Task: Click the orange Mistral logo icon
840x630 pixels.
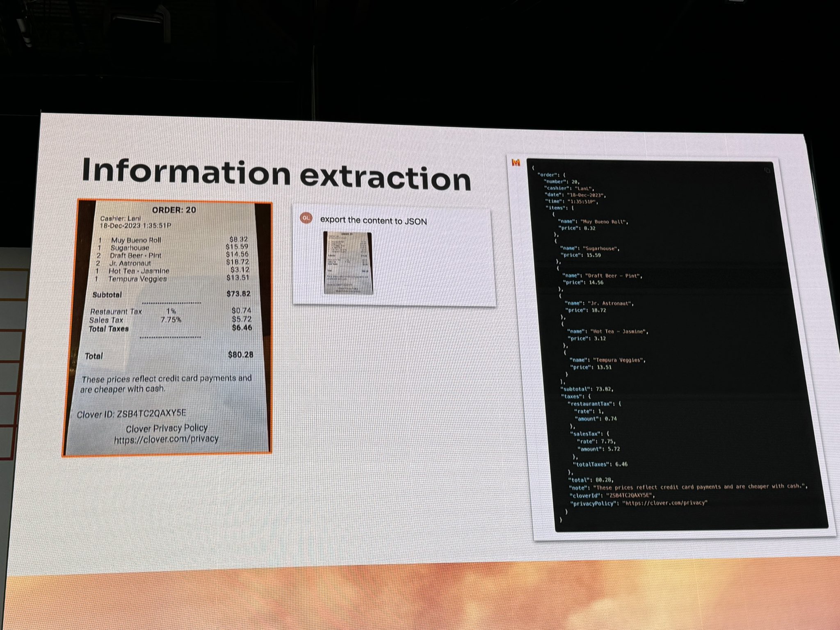Action: point(516,162)
